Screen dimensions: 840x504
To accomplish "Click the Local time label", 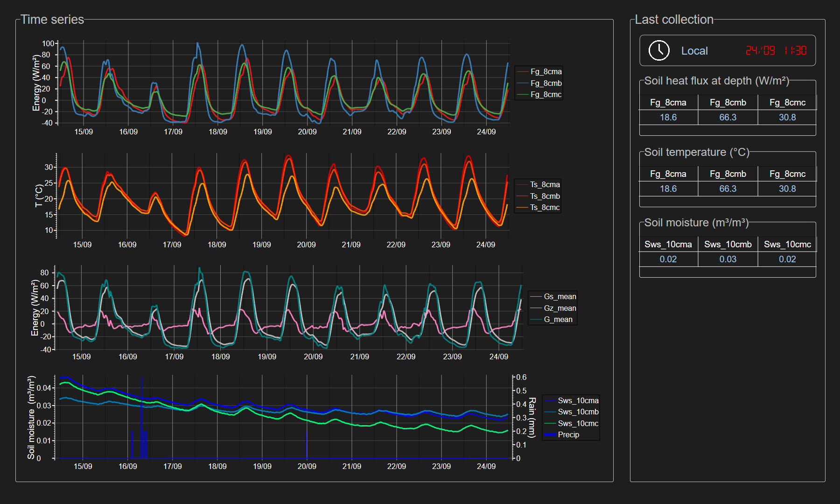I will point(694,51).
